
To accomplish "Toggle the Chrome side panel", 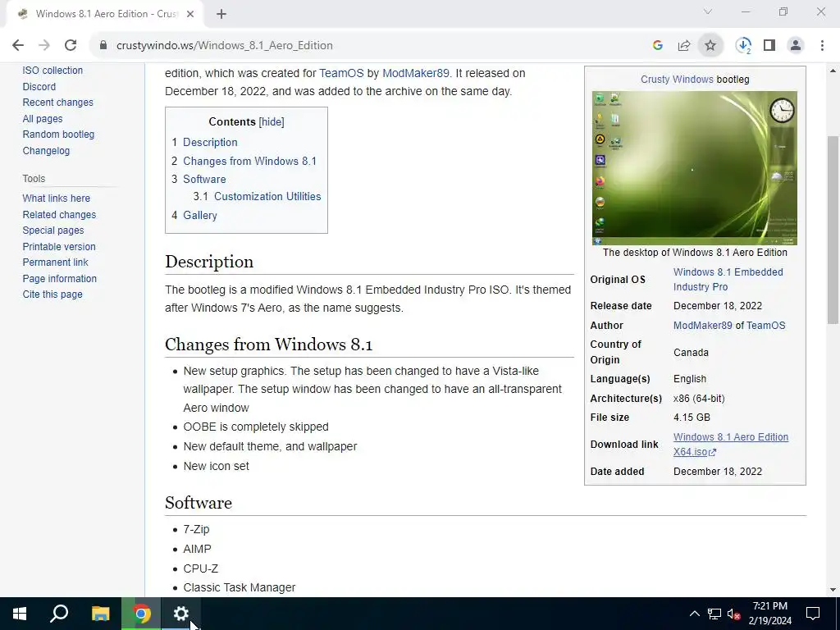I will point(769,46).
